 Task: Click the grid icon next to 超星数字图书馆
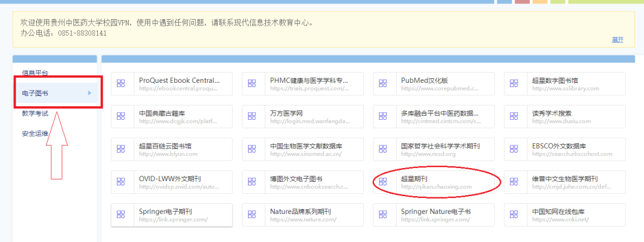tap(514, 83)
